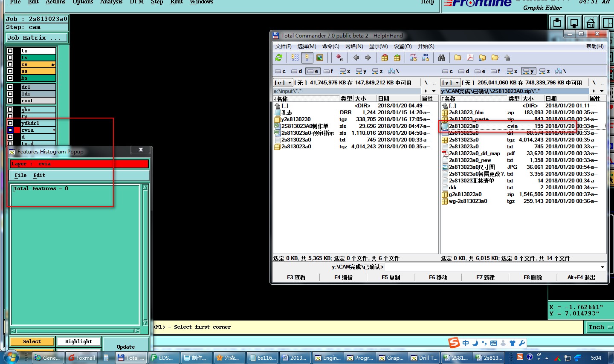Open File menu in Features Histogram Popup
Image resolution: width=614 pixels, height=364 pixels.
click(x=20, y=175)
